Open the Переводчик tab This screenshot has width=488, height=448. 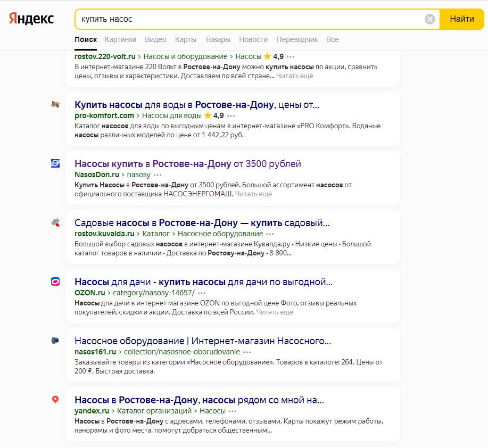297,39
